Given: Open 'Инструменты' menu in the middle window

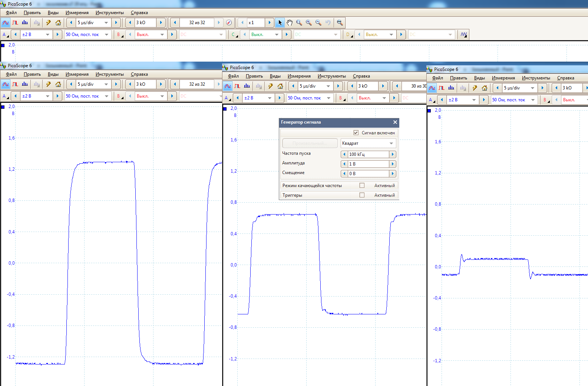Looking at the screenshot, I should pyautogui.click(x=332, y=76).
